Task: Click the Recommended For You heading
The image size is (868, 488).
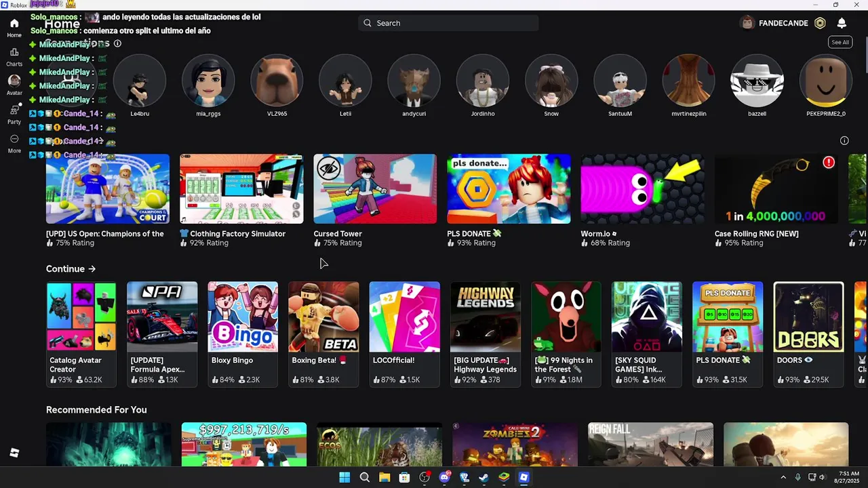Action: click(x=96, y=410)
